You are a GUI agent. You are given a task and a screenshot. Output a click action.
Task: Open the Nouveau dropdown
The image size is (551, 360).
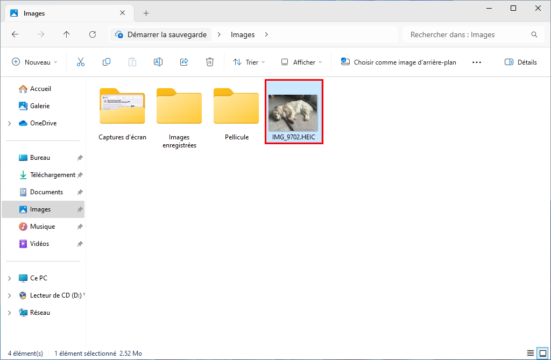(34, 62)
